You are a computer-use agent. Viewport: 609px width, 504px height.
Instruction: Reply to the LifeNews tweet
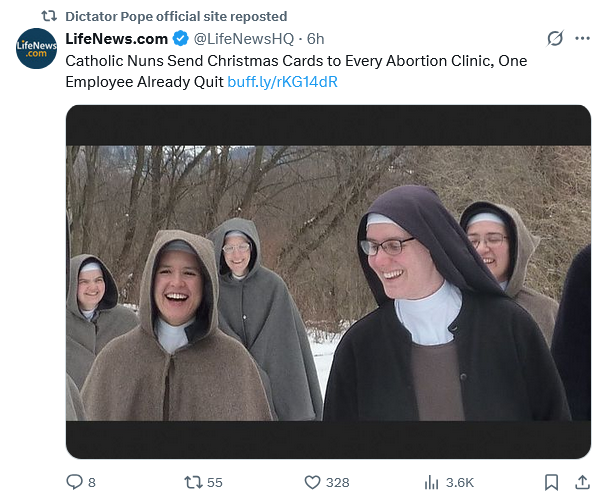click(x=74, y=482)
